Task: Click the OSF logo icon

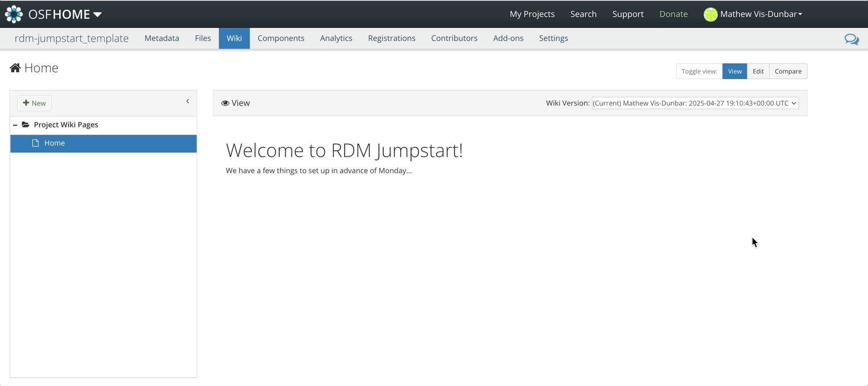Action: pyautogui.click(x=14, y=14)
